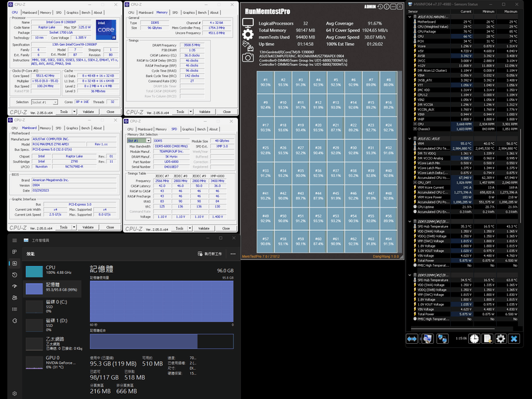The image size is (532, 399).
Task: Open Task Manager Users page icon
Action: pyautogui.click(x=15, y=297)
